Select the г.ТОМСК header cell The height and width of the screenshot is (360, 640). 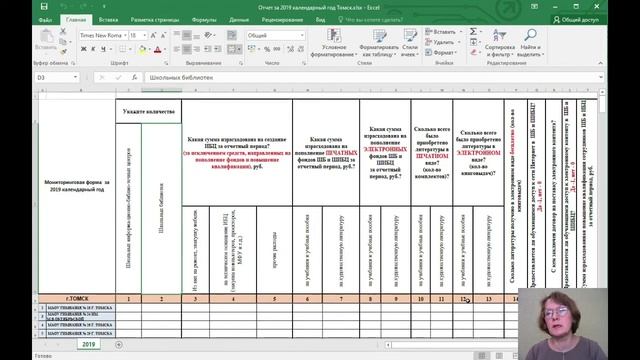click(x=77, y=299)
